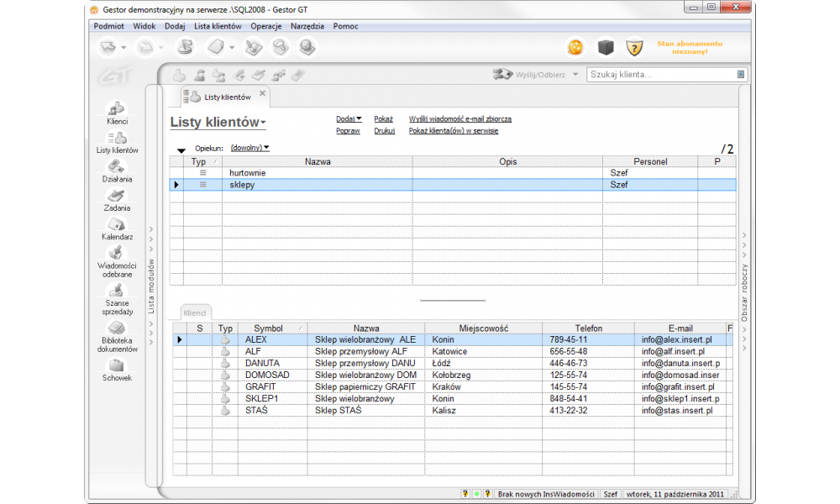Click Wyślij wiadomość e-mail zbiorczą link

coord(460,119)
